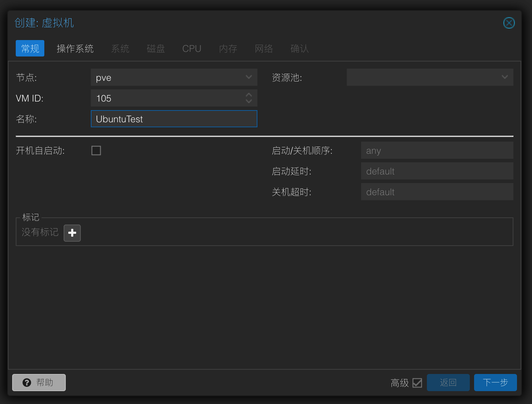Enable the 开机自启动 checkbox
The width and height of the screenshot is (532, 404).
96,151
